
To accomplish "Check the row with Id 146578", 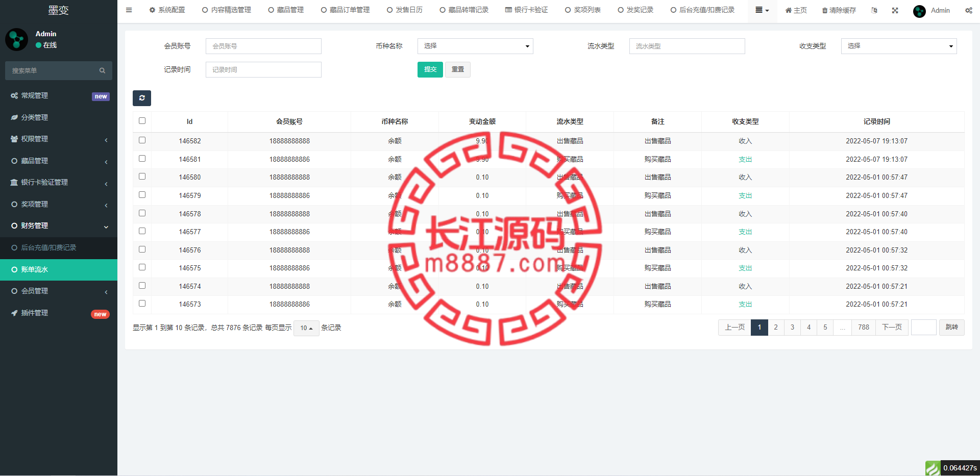I will pyautogui.click(x=142, y=213).
